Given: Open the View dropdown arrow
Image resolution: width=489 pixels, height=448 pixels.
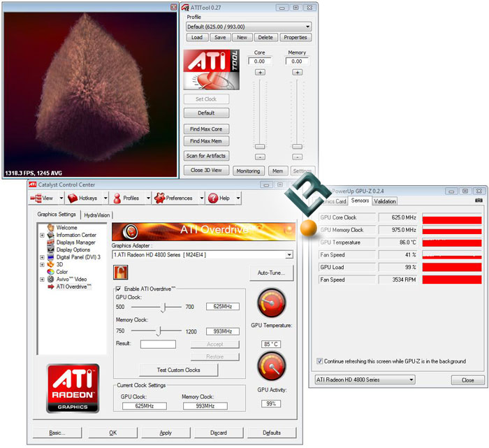Looking at the screenshot, I should click(61, 198).
